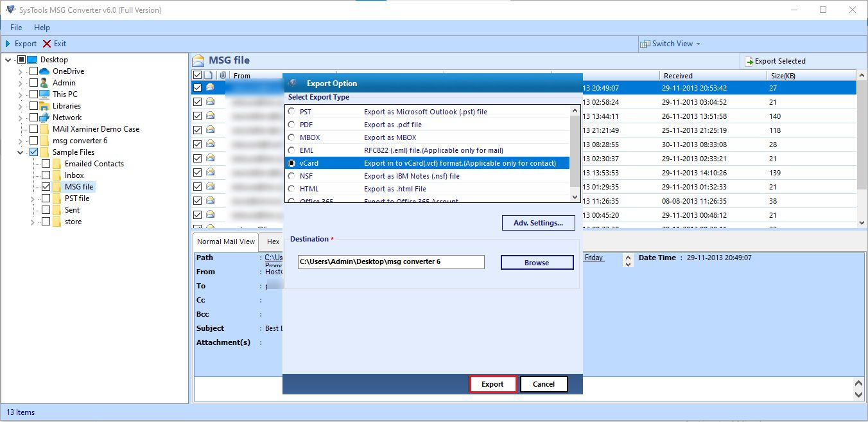The image size is (868, 422).
Task: Click the Destination path input field
Action: (391, 262)
